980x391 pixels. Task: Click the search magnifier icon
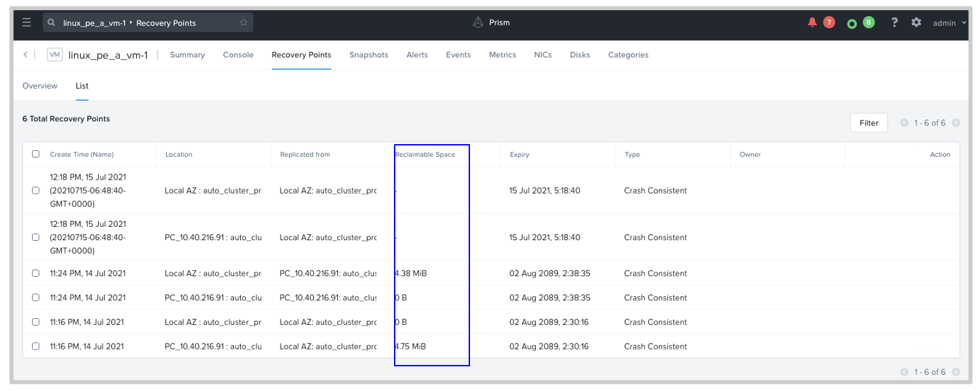tap(51, 23)
